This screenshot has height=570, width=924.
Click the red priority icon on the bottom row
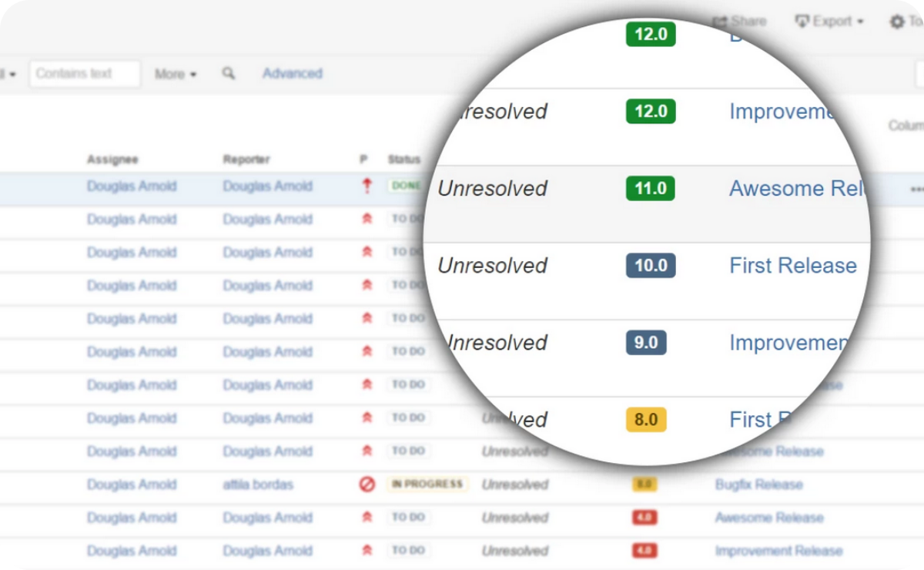click(x=367, y=550)
